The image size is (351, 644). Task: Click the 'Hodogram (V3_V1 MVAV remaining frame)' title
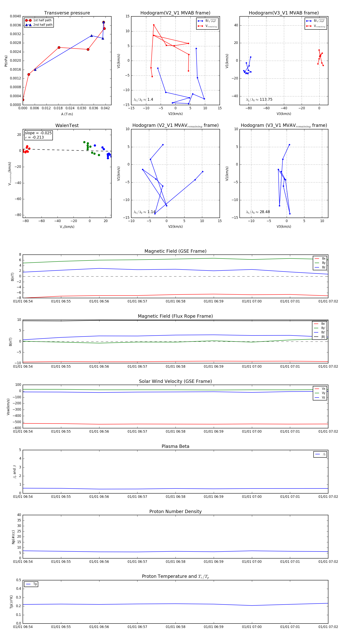(x=284, y=125)
